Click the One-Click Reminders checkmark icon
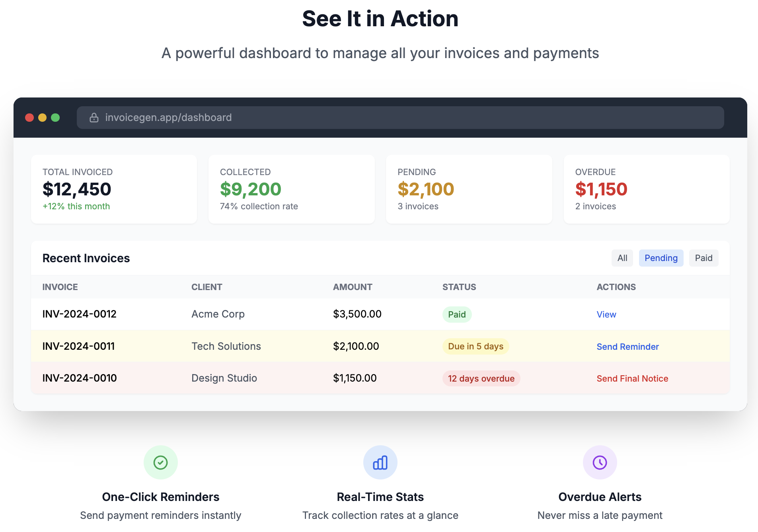The height and width of the screenshot is (532, 758). click(x=160, y=462)
